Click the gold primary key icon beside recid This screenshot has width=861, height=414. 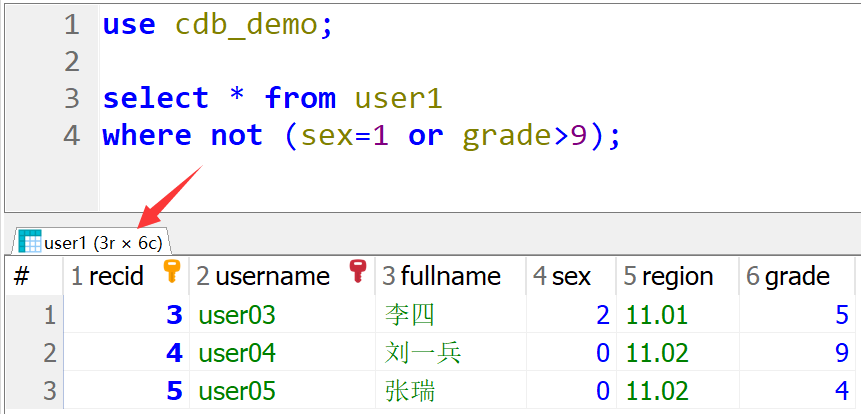171,273
